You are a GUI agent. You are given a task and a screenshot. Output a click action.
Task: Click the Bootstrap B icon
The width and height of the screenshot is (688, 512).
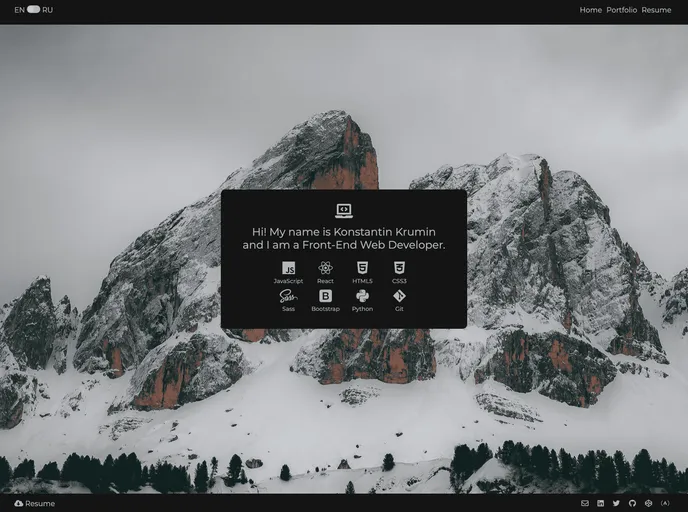coord(325,296)
